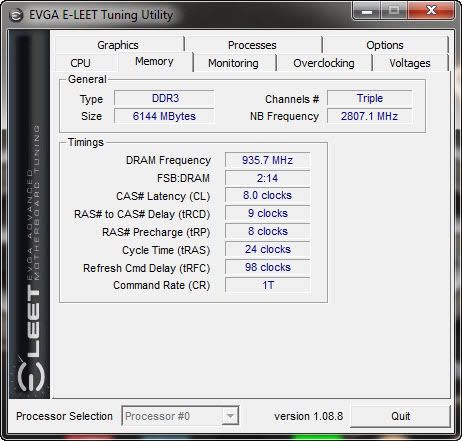
Task: Switch to the Monitoring tab
Action: pos(233,63)
